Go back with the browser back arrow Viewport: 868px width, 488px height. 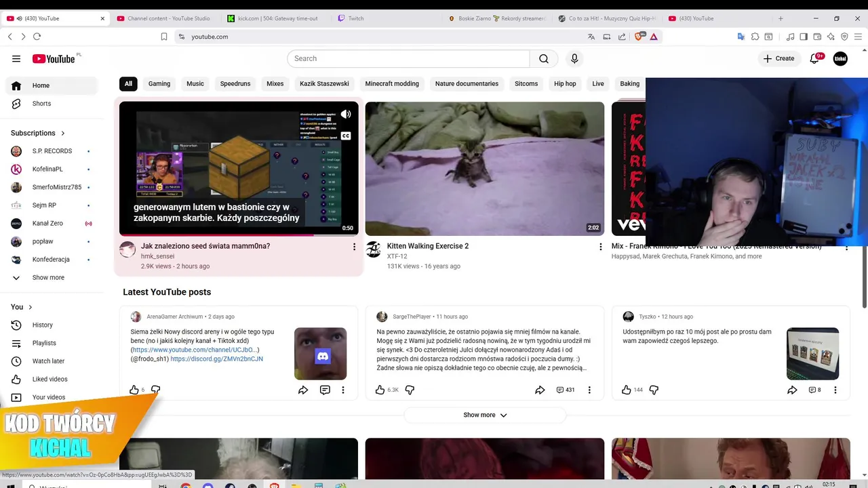(10, 37)
